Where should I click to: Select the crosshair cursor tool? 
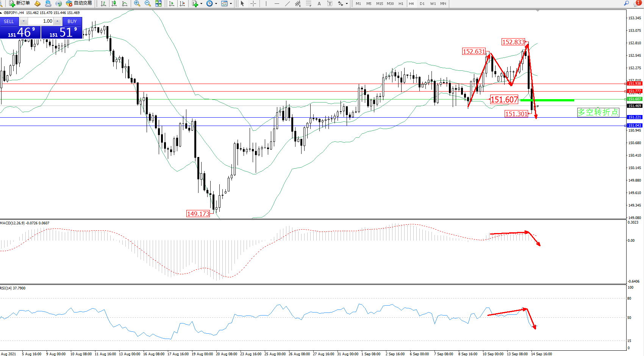(253, 3)
